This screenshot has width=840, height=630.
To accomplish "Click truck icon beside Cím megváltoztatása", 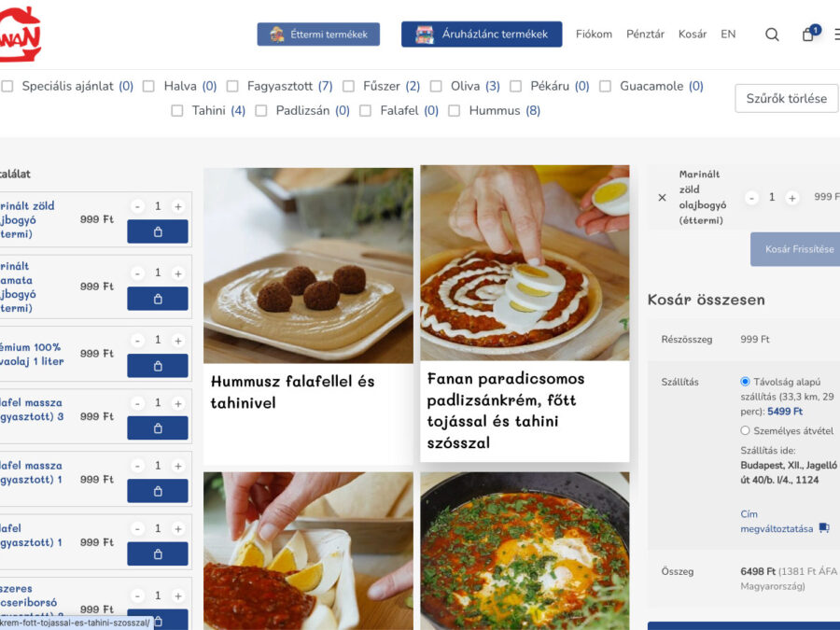I will click(x=824, y=528).
